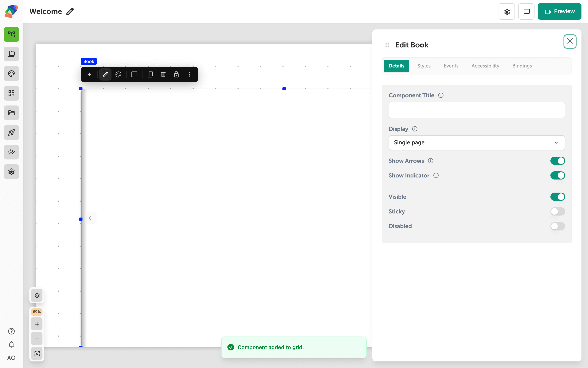Image resolution: width=588 pixels, height=368 pixels.
Task: Click the fit-to-screen focus icon
Action: [x=37, y=354]
